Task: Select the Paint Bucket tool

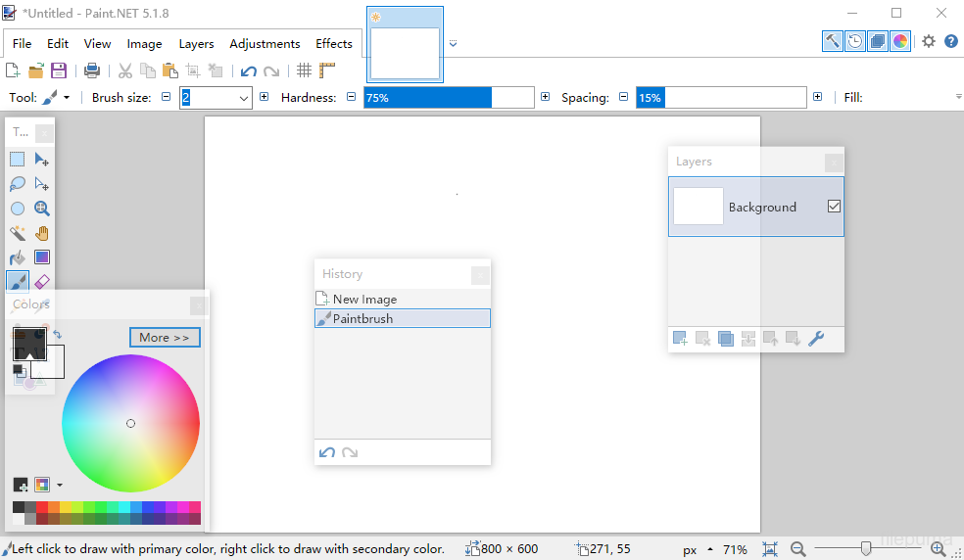Action: (x=18, y=257)
